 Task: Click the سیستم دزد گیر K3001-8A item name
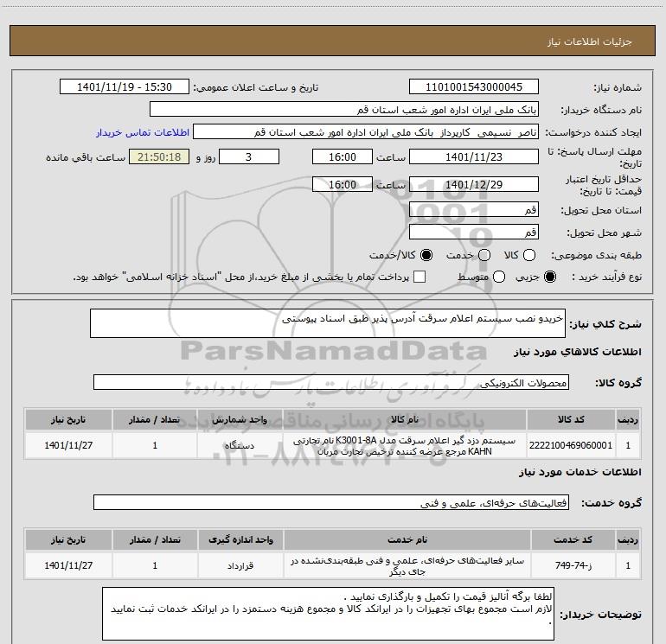405,446
